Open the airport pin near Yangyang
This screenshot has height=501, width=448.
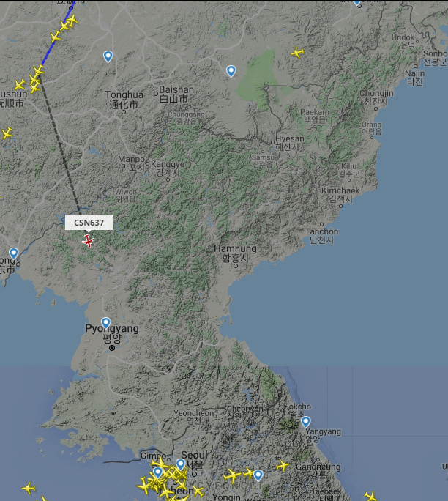coord(305,422)
